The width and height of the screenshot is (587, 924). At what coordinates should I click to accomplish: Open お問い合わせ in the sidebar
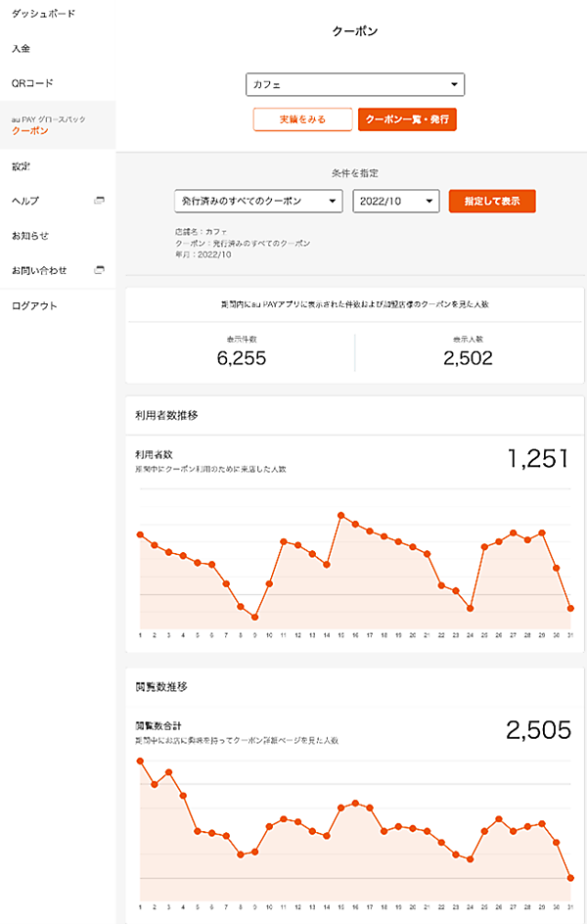tap(39, 270)
